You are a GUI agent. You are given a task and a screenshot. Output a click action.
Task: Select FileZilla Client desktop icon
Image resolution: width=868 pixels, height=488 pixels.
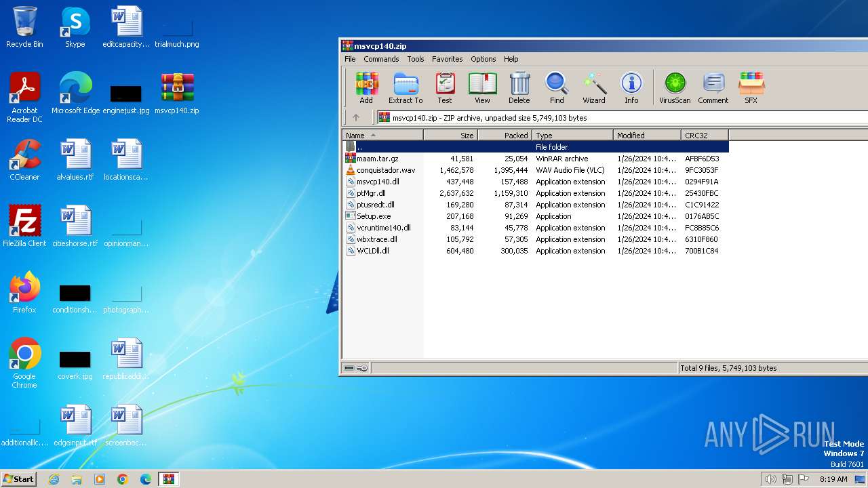(24, 226)
